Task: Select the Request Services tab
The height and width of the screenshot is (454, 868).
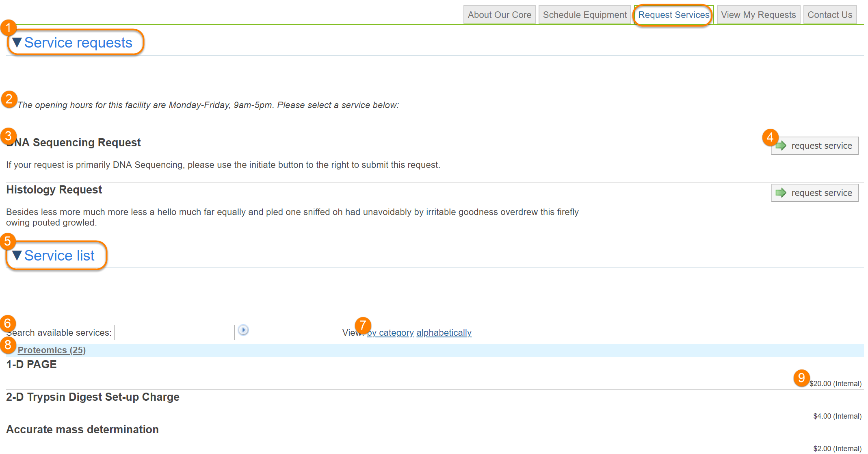Action: pos(673,15)
